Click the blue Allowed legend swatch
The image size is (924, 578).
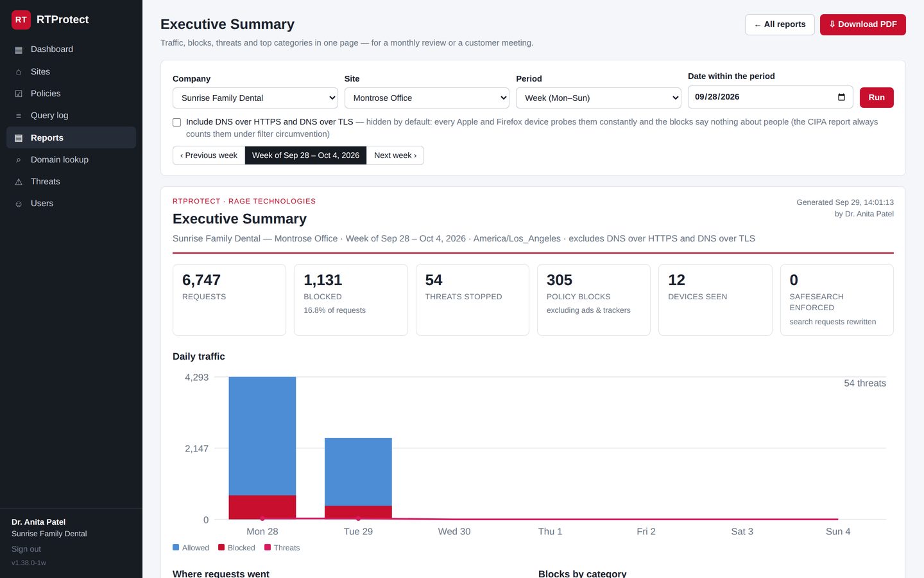pos(176,547)
